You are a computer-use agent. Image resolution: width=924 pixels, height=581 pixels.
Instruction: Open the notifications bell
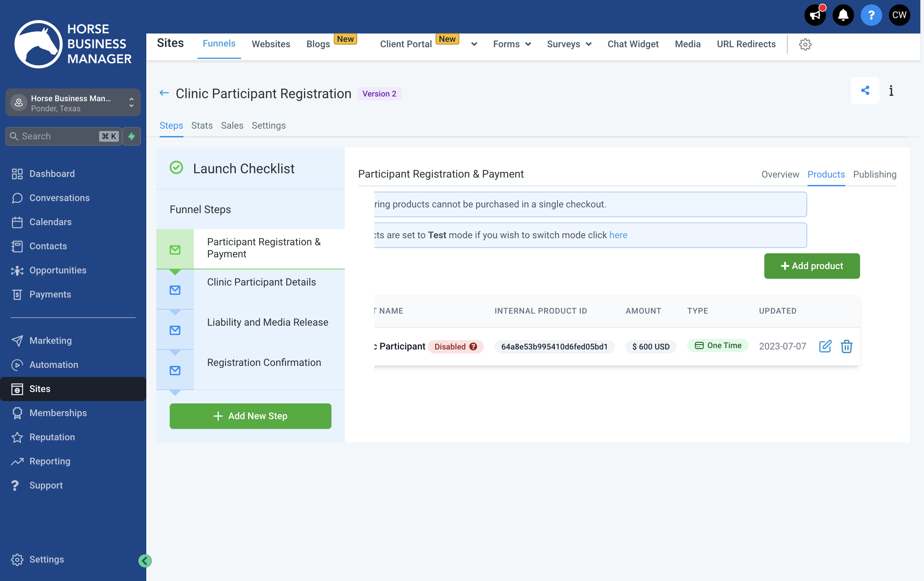point(843,15)
